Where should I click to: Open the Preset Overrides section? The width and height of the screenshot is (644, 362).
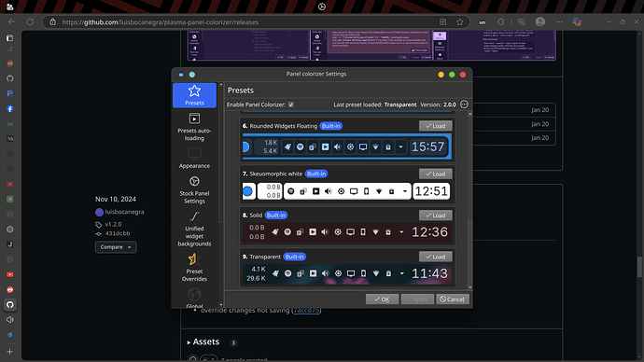click(x=194, y=267)
